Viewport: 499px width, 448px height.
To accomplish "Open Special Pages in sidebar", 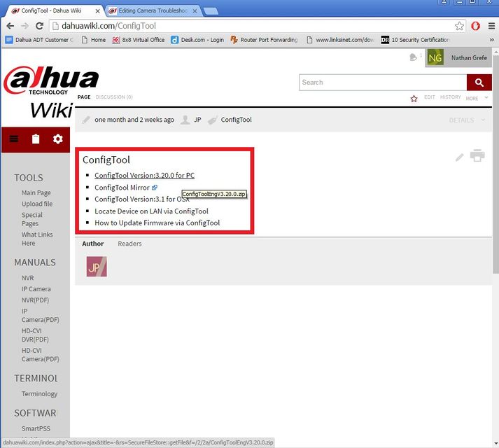I will click(x=32, y=219).
